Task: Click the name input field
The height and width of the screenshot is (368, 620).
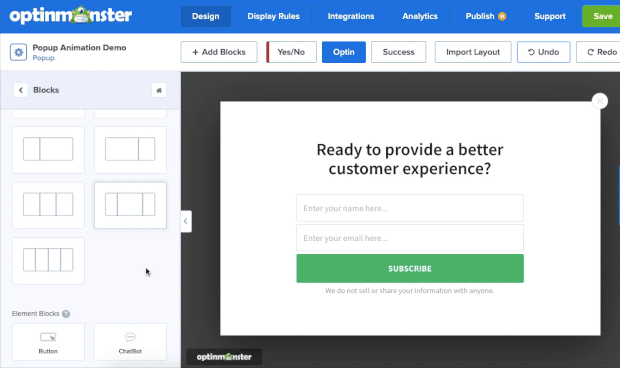Action: point(410,208)
